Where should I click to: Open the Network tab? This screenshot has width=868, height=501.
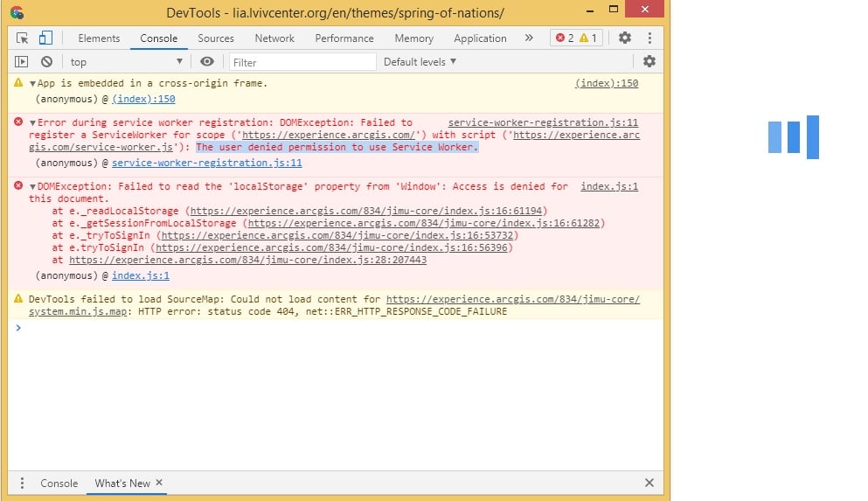tap(274, 38)
